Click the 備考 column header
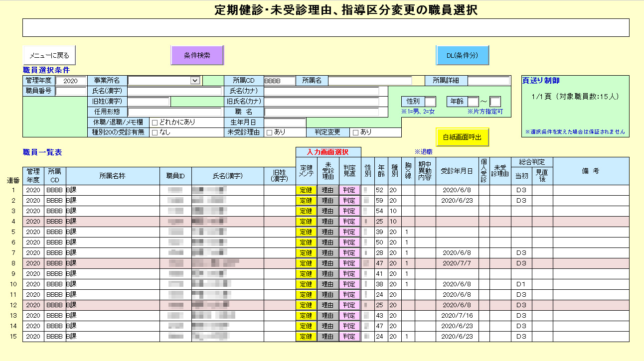 [x=591, y=171]
